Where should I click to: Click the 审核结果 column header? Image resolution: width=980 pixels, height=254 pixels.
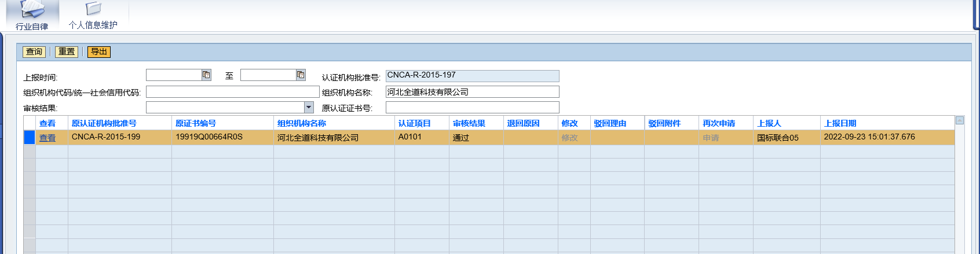pos(469,123)
